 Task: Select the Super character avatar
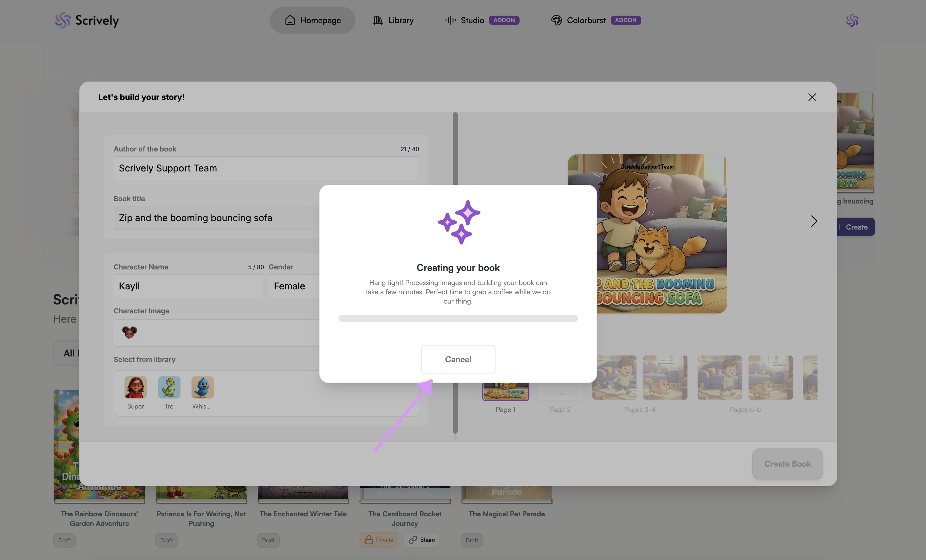(x=135, y=387)
